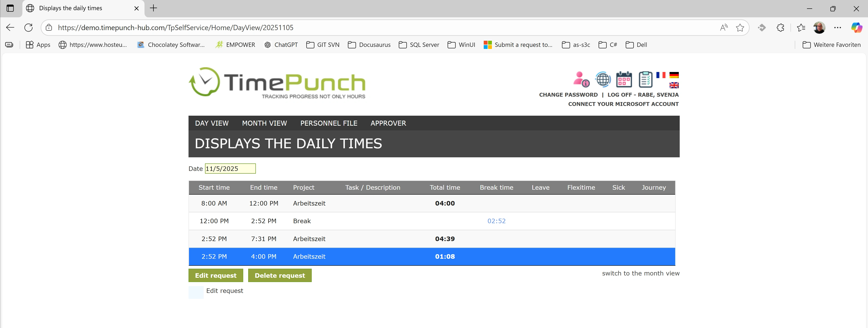The width and height of the screenshot is (868, 328).
Task: Go to the APPROVER menu item
Action: pyautogui.click(x=388, y=123)
